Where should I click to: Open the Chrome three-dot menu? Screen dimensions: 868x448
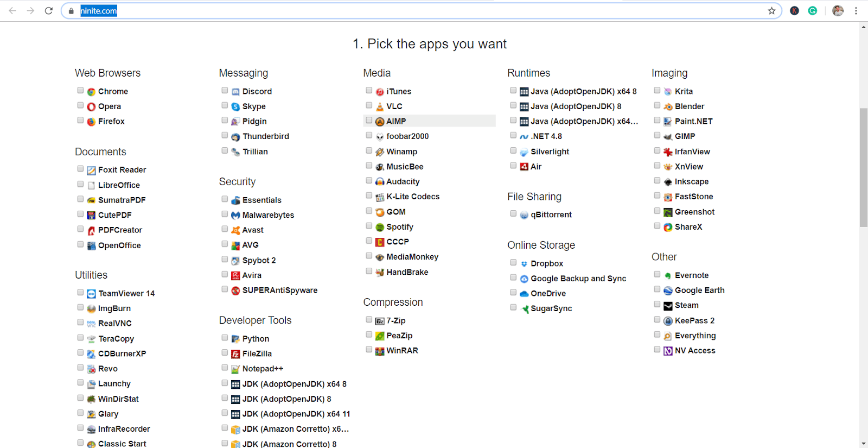point(856,11)
